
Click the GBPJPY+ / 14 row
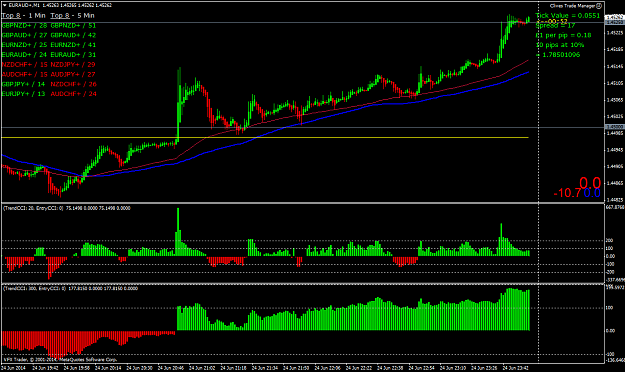click(24, 84)
